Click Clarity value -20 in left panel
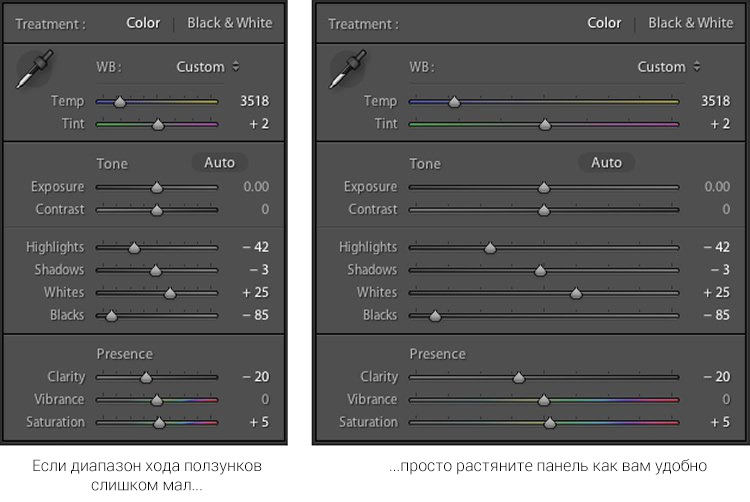This screenshot has height=502, width=750. [x=255, y=377]
